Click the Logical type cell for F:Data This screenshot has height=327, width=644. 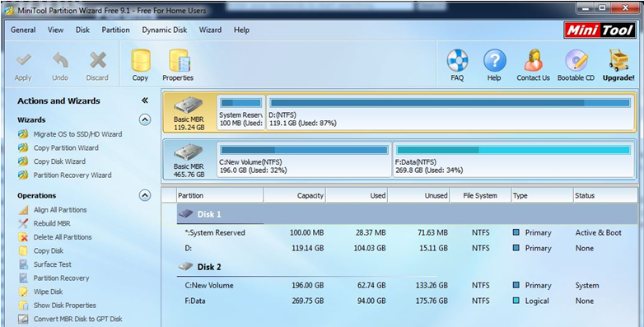537,301
